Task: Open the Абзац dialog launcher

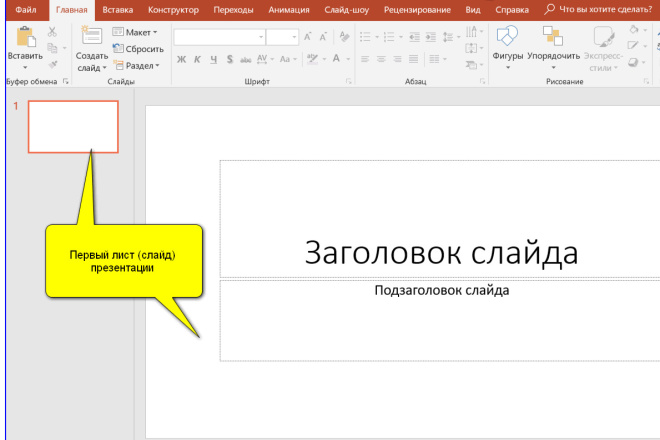Action: (x=482, y=81)
